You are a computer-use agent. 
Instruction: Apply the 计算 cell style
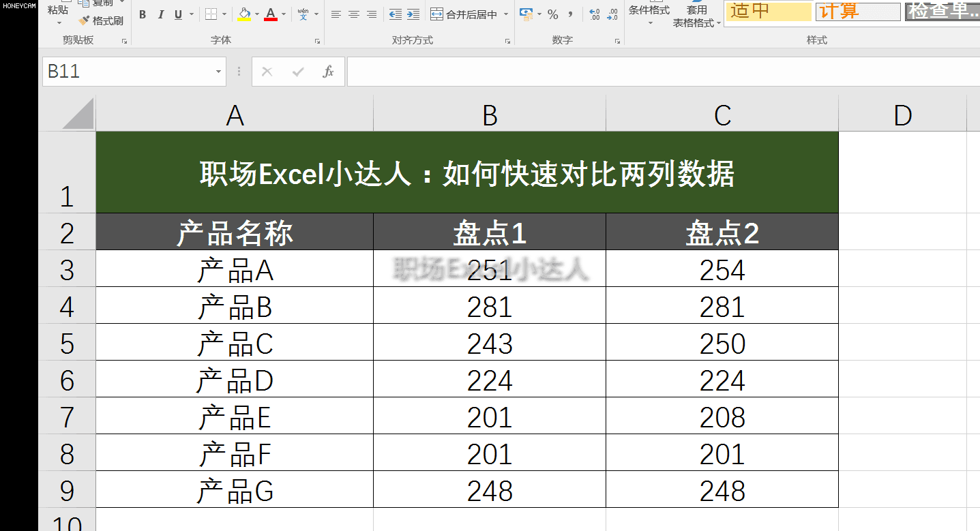click(859, 11)
